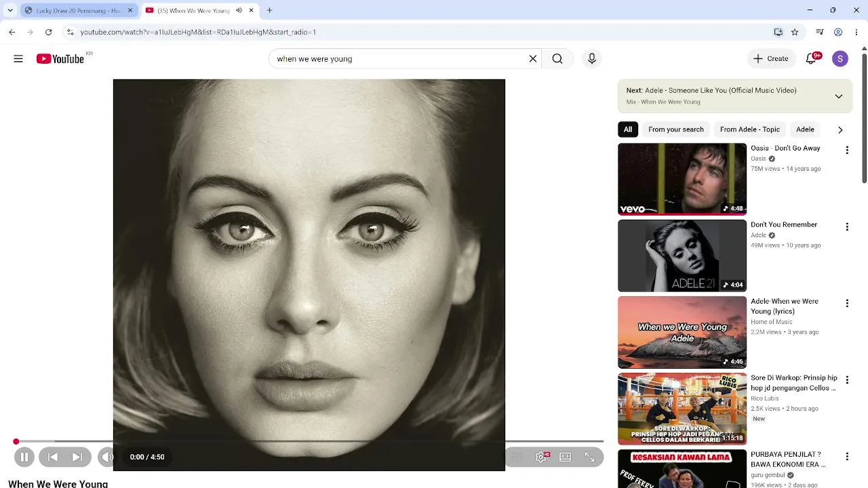Click the When We Were Young video title
This screenshot has height=488, width=868.
(x=58, y=483)
